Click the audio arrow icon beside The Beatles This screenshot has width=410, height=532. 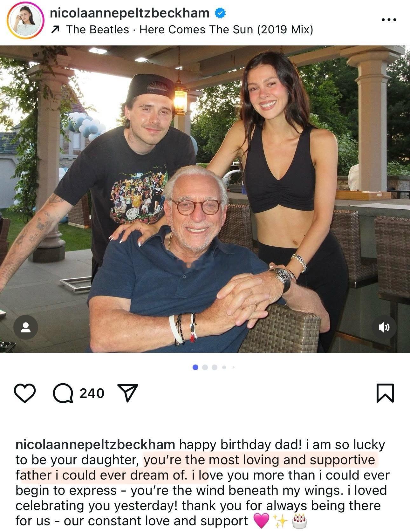tap(55, 30)
